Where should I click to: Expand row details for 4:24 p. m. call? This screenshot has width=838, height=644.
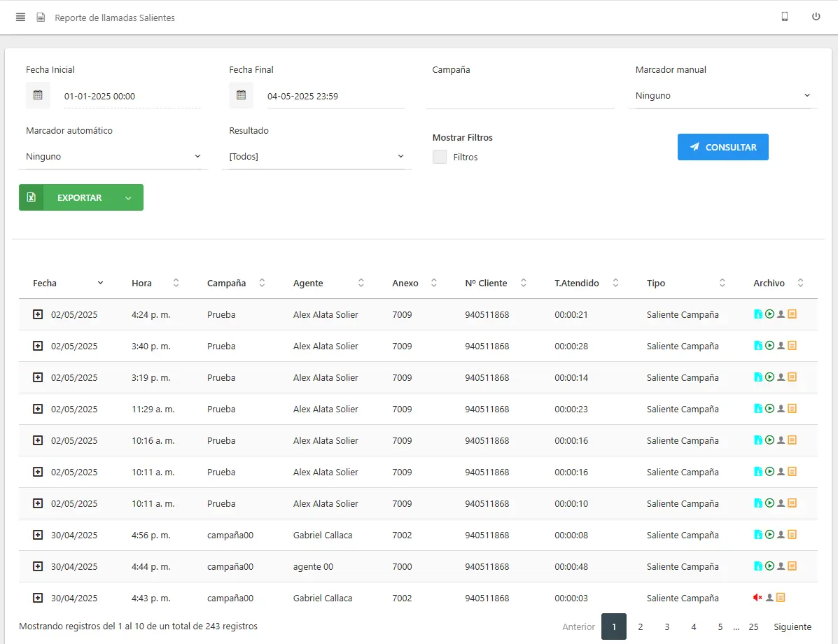(38, 314)
